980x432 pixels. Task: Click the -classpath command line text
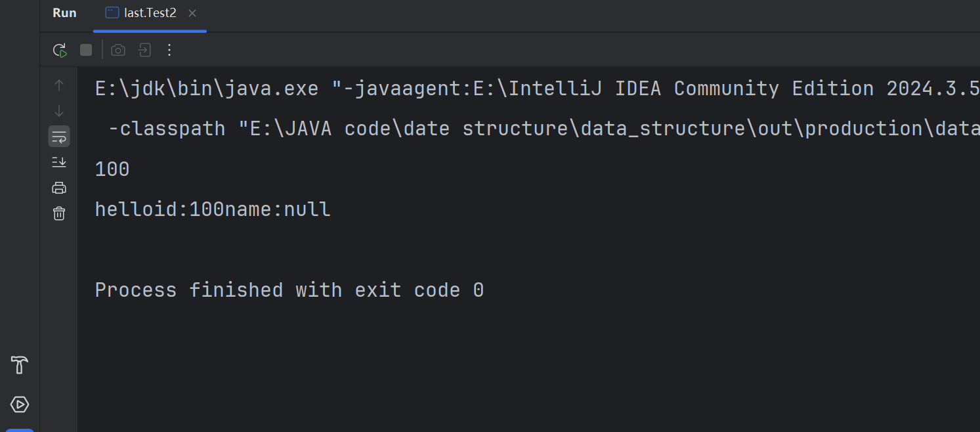tap(543, 129)
